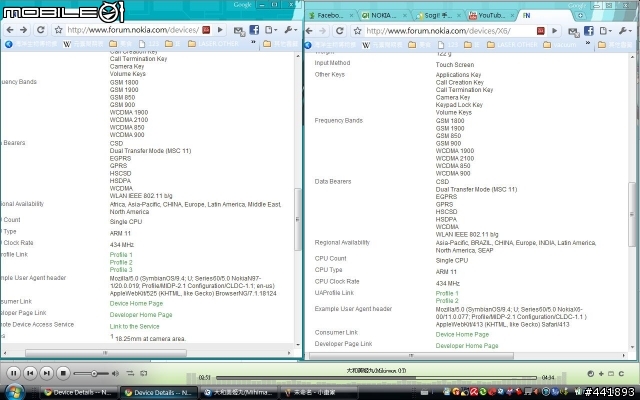
Task: Open the Device Home Page link in the right window
Action: [x=462, y=334]
